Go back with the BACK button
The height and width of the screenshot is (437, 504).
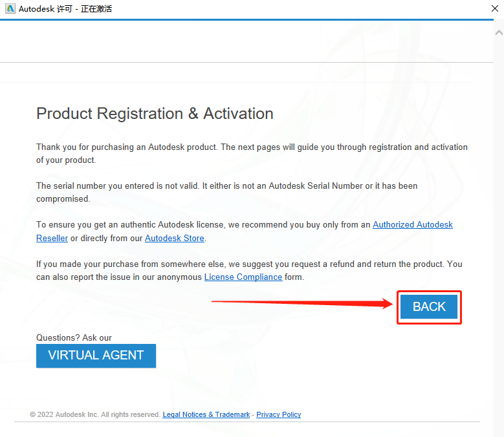[x=429, y=306]
